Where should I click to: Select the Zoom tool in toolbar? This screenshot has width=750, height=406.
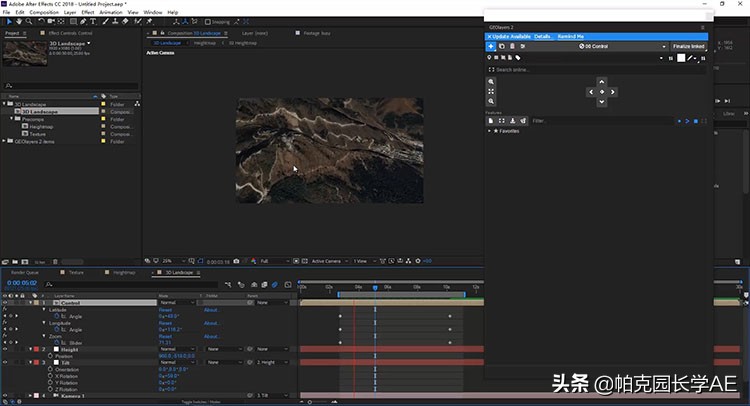point(26,21)
